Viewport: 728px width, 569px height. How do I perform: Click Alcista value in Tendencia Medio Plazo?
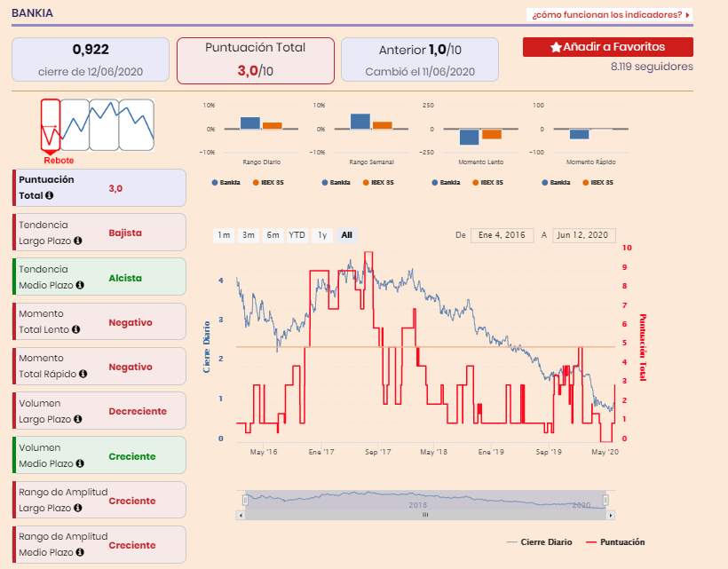click(125, 278)
